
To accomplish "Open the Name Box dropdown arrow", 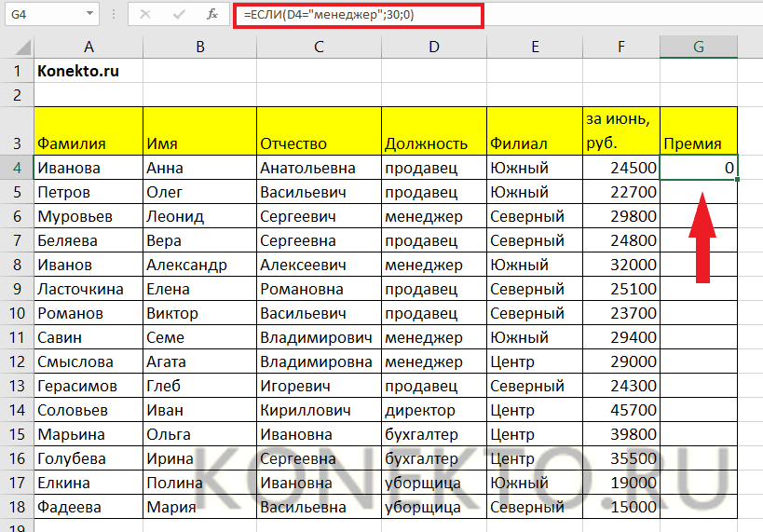I will pos(89,14).
